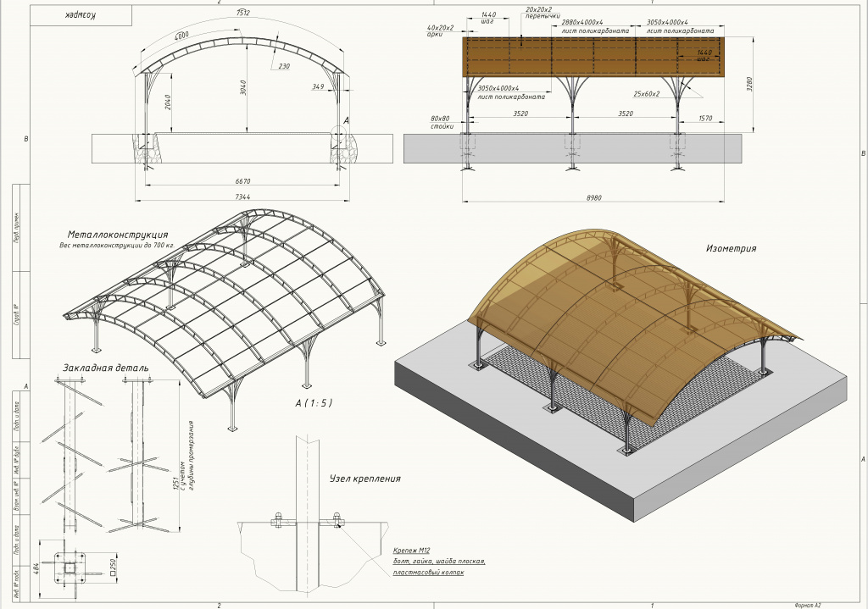Select the "80x80 стойки" callout

tap(440, 122)
